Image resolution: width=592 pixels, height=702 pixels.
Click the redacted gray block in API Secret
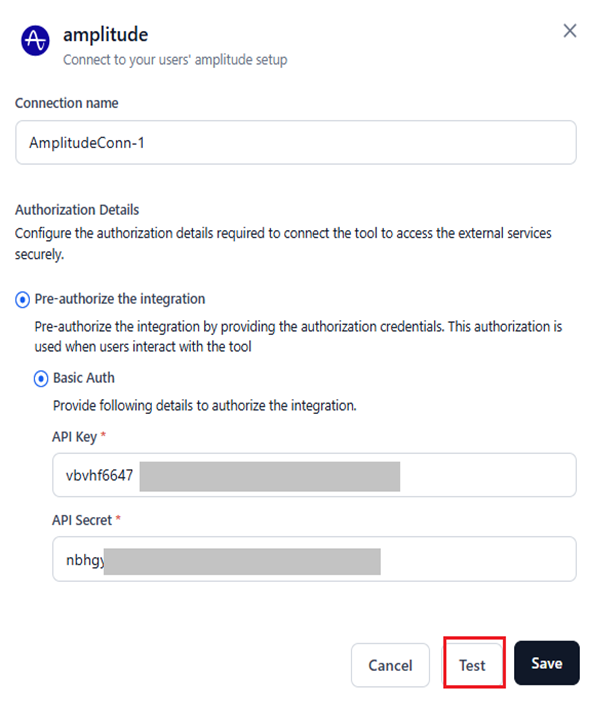pos(242,561)
